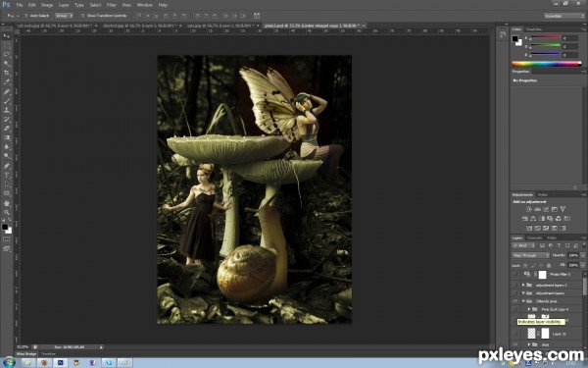The width and height of the screenshot is (588, 368).
Task: Change screen mode icon in toolbox
Action: (x=7, y=248)
